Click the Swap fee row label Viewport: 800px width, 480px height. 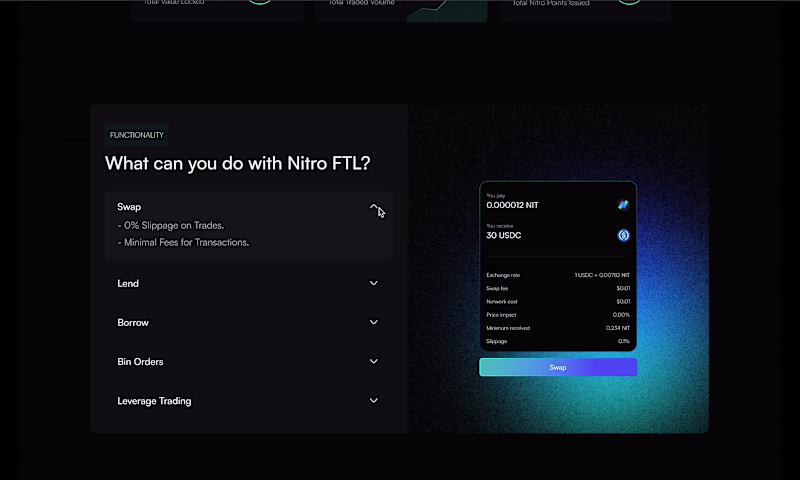497,289
